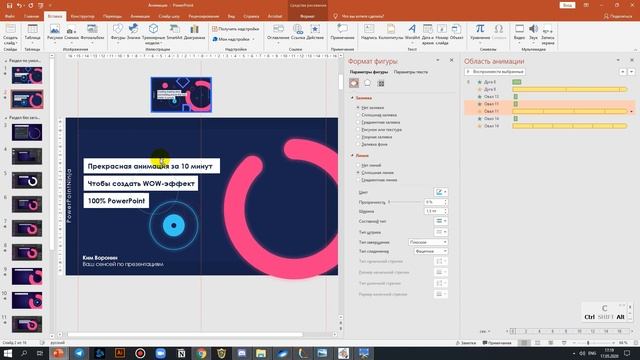Click the zoom slider in status bar
Image resolution: width=640 pixels, height=360 pixels.
pos(589,343)
